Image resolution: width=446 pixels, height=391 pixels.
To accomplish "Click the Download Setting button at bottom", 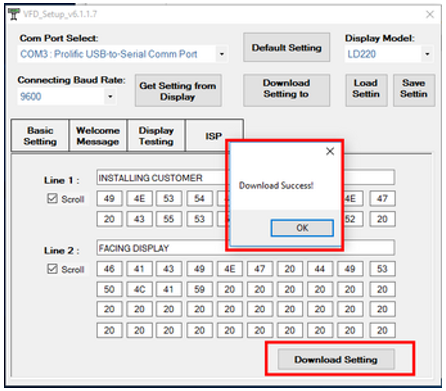I will [336, 359].
